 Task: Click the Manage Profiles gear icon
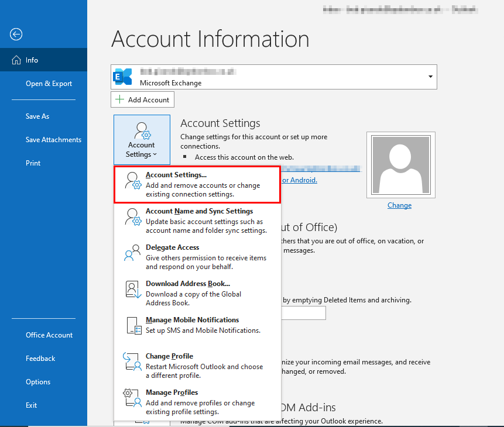click(x=132, y=398)
